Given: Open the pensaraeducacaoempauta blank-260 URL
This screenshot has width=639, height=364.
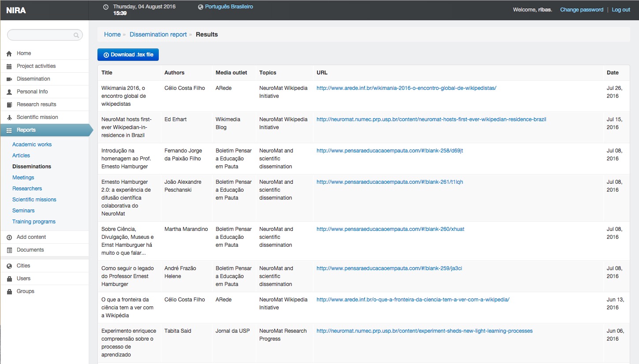Looking at the screenshot, I should coord(390,229).
